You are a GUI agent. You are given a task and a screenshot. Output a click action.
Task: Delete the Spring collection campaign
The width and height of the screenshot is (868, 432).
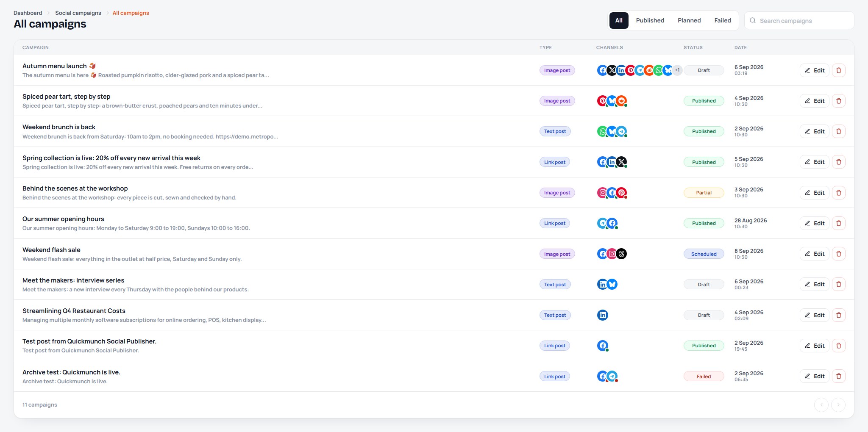pyautogui.click(x=839, y=162)
